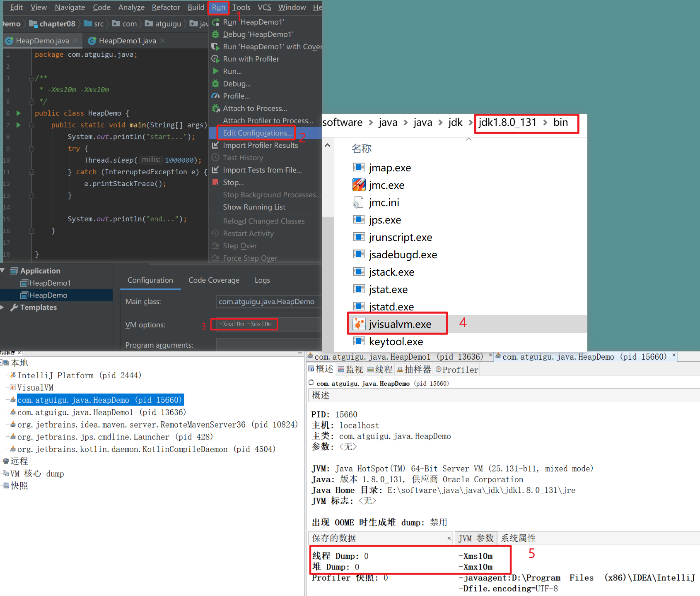Image resolution: width=700 pixels, height=596 pixels.
Task: Click the 远程 remote node icon
Action: tap(6, 461)
